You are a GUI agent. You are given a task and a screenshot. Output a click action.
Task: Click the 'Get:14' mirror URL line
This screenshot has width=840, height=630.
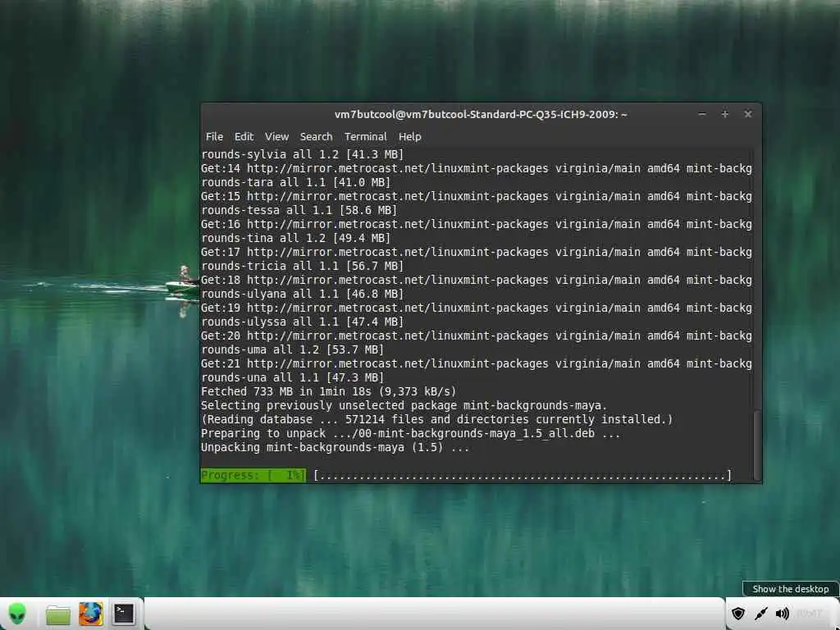tap(477, 168)
